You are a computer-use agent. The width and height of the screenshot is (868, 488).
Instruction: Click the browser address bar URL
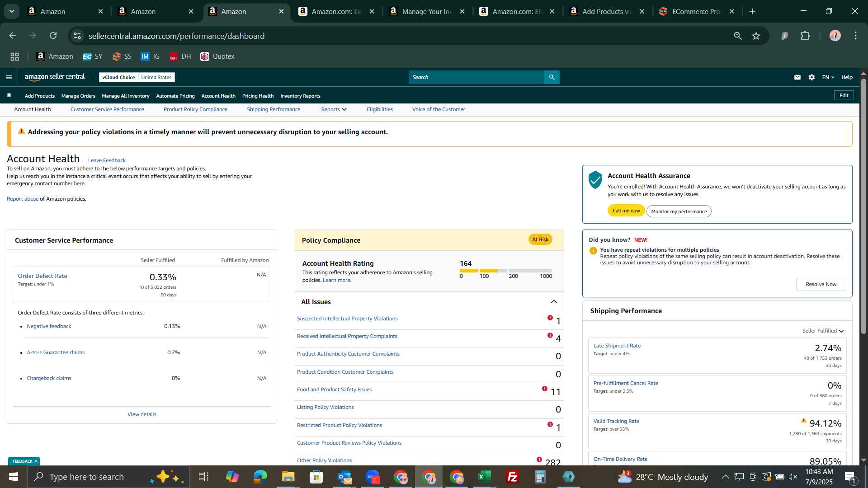tap(176, 36)
